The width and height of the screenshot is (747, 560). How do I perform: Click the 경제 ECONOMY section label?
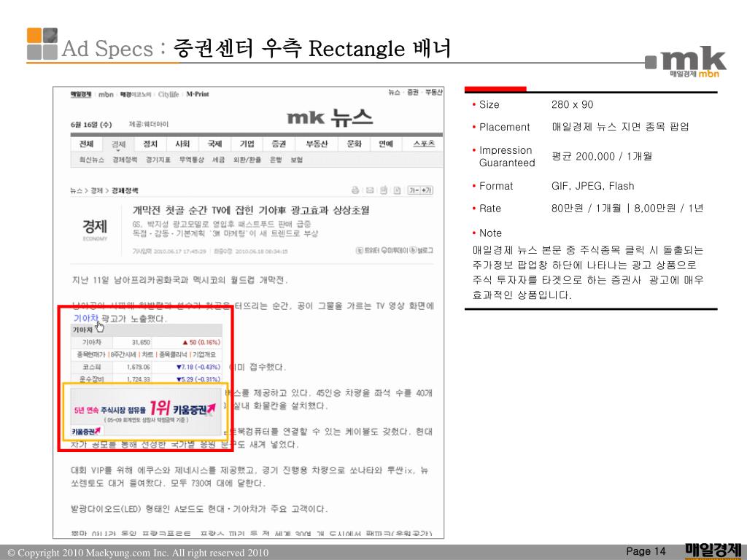pos(95,230)
